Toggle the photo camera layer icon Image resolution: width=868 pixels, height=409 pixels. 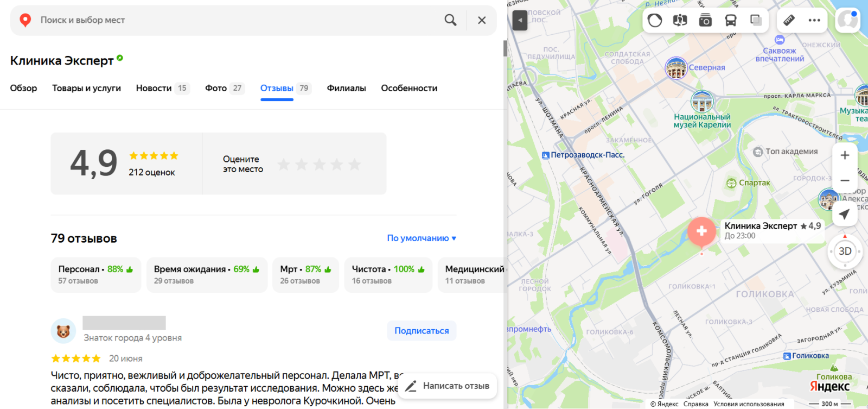pyautogui.click(x=705, y=21)
